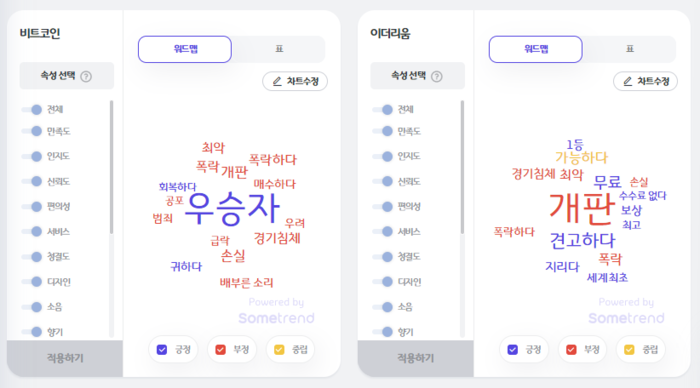Click the help icon beside Ethereum 속성 선택
Viewport: 700px width, 388px height.
pyautogui.click(x=437, y=76)
